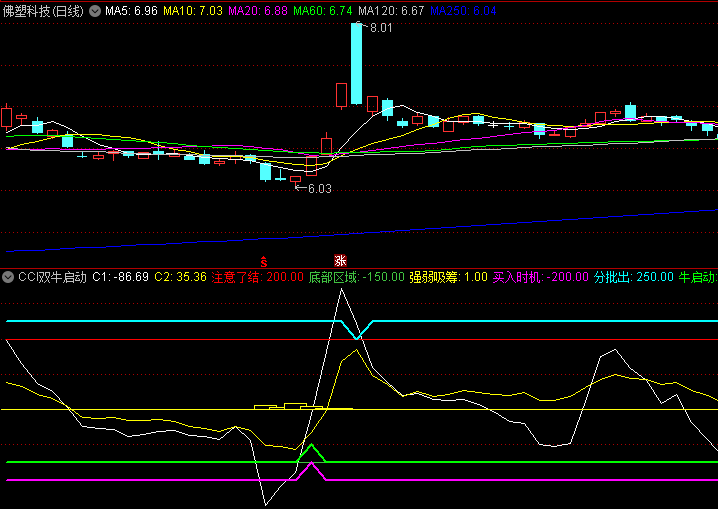Click the red $ signal marker
This screenshot has height=509, width=718.
(x=263, y=259)
